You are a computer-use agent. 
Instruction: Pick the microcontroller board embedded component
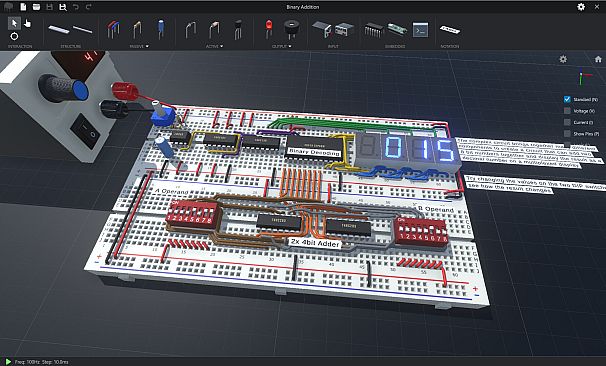[x=397, y=29]
